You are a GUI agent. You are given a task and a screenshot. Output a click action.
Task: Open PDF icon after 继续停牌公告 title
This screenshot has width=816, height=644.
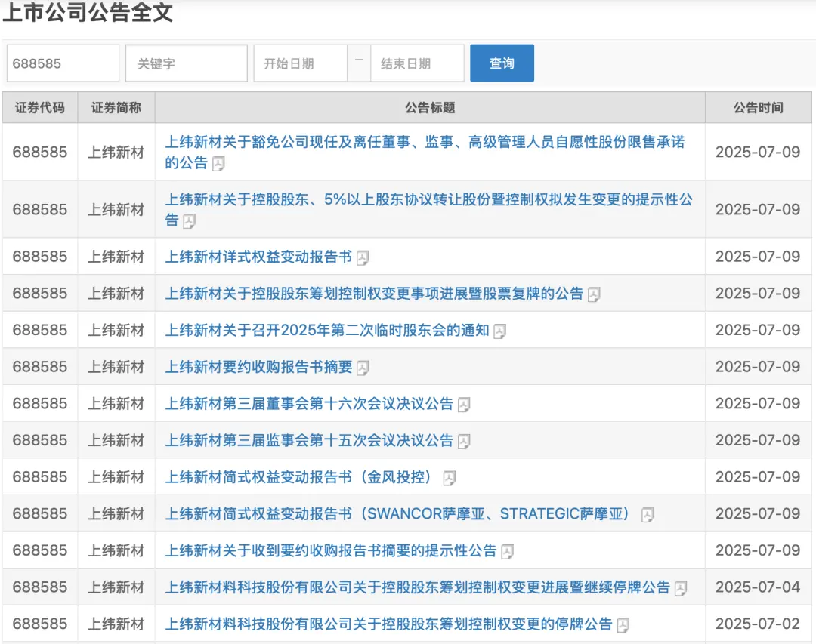coord(681,588)
